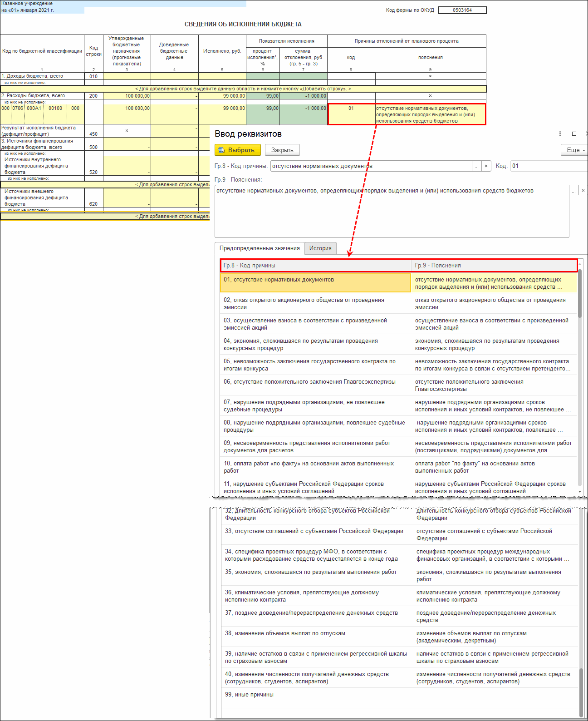Select the Предопределенные значения tab
This screenshot has height=721, width=588.
coord(260,248)
